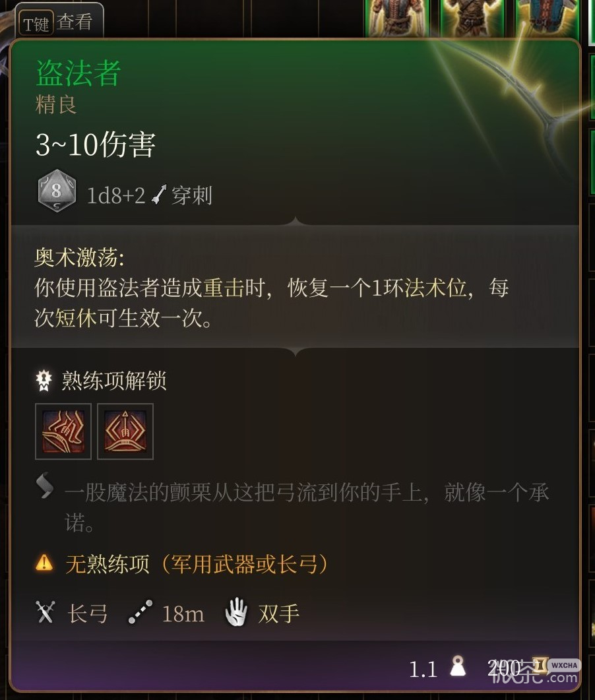Click the range 18m dotted line icon
The image size is (595, 700).
click(x=141, y=612)
